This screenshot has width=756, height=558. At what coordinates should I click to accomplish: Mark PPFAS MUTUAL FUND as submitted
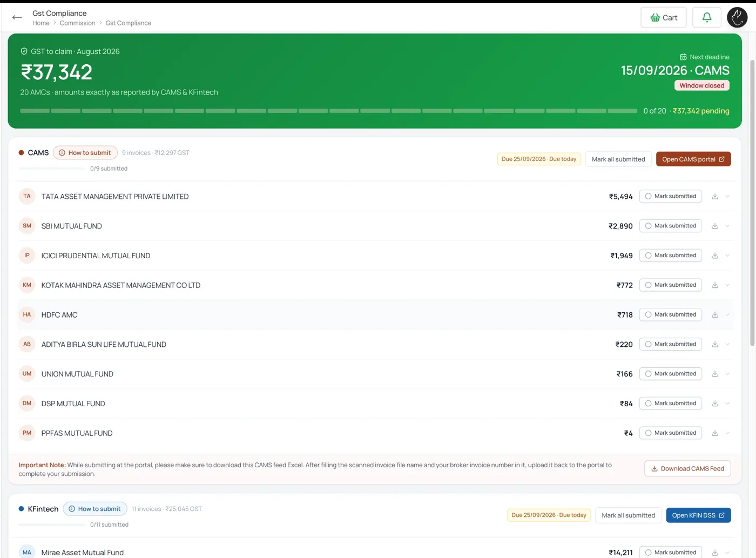pyautogui.click(x=670, y=433)
